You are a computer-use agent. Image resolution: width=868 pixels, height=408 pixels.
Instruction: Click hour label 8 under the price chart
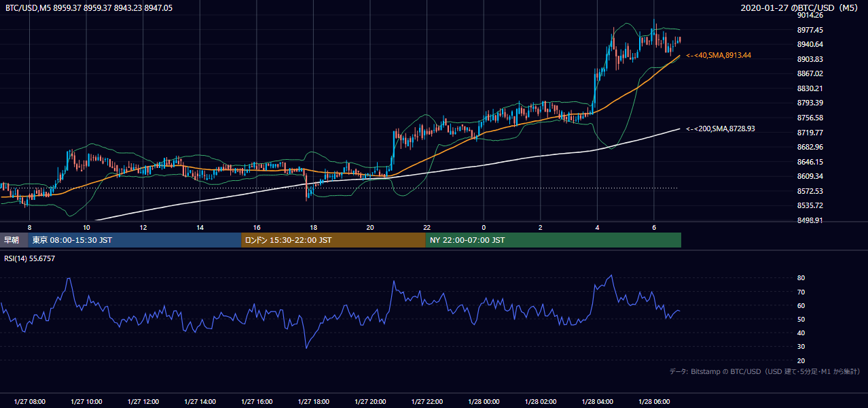pyautogui.click(x=29, y=227)
